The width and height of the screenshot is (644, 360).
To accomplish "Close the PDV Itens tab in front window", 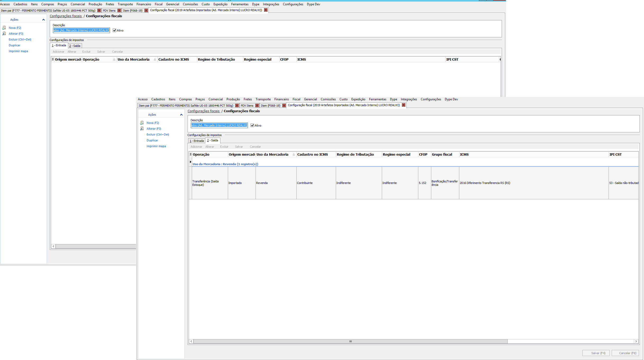I will point(257,105).
